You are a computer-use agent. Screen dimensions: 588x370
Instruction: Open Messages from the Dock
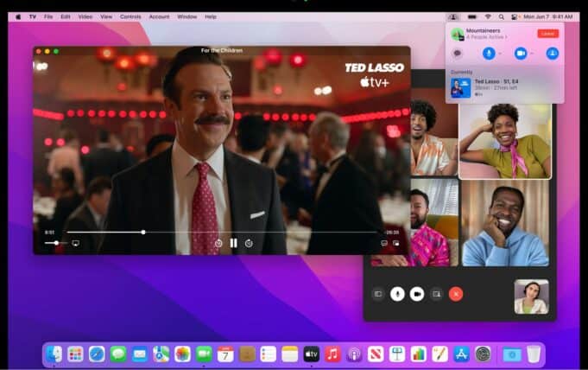coord(118,354)
